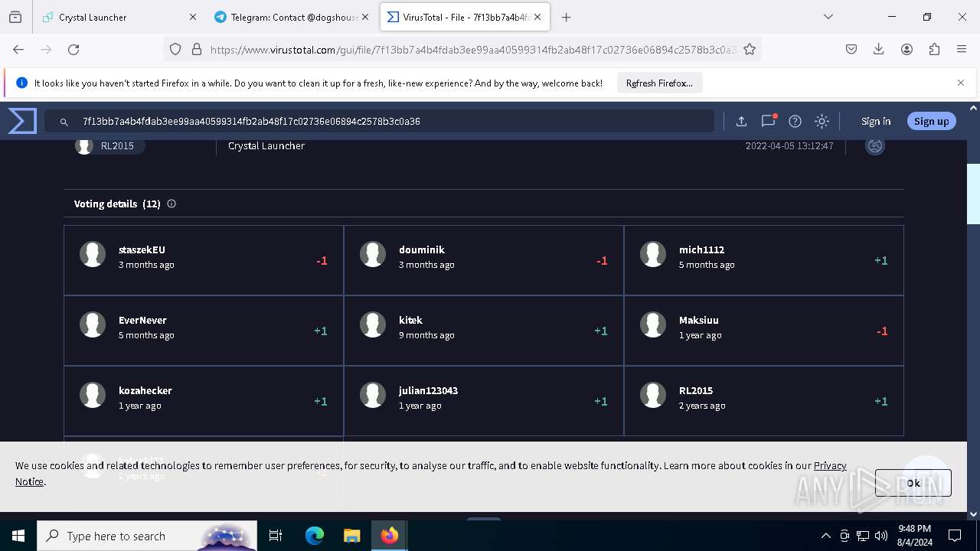Click the EverNever username

pos(142,320)
